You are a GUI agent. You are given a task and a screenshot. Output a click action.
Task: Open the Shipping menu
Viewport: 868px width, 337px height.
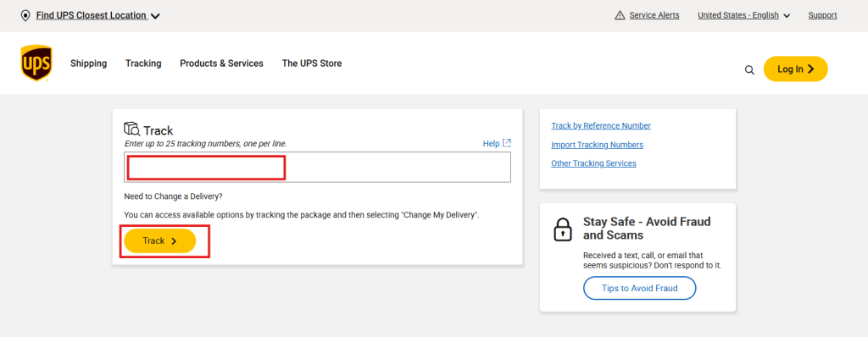click(x=88, y=64)
